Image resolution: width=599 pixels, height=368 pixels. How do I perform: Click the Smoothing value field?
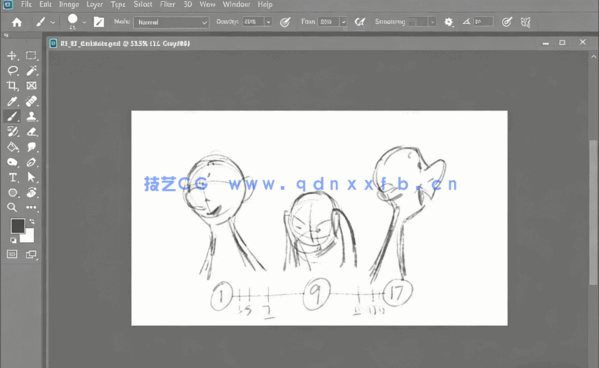(418, 22)
